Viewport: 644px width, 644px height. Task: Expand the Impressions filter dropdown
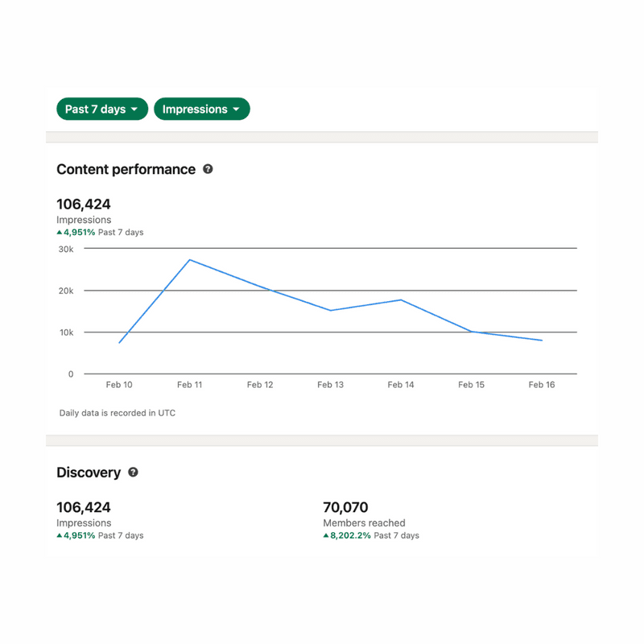201,109
